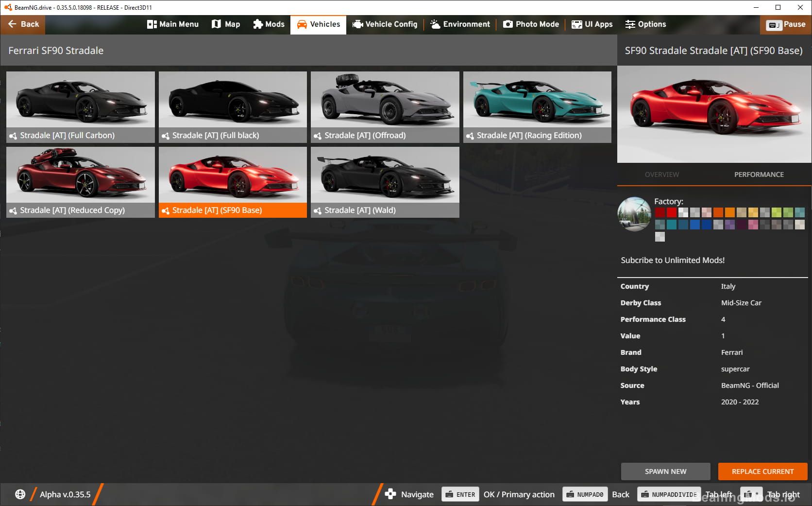Pick the pink factory color swatch

753,224
